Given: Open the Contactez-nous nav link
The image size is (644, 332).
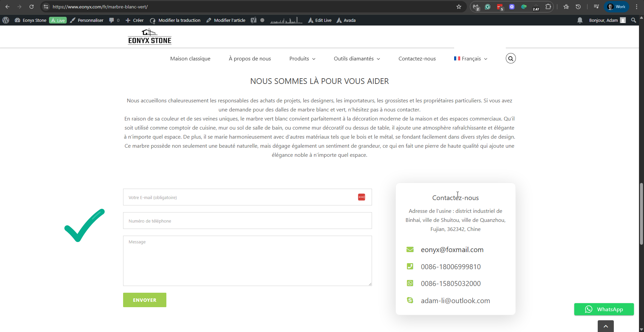Looking at the screenshot, I should (x=417, y=58).
